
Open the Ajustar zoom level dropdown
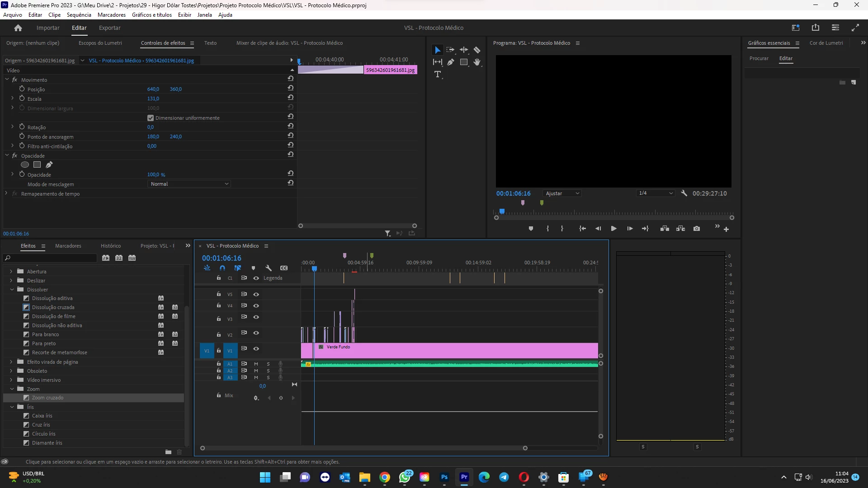[x=562, y=193]
